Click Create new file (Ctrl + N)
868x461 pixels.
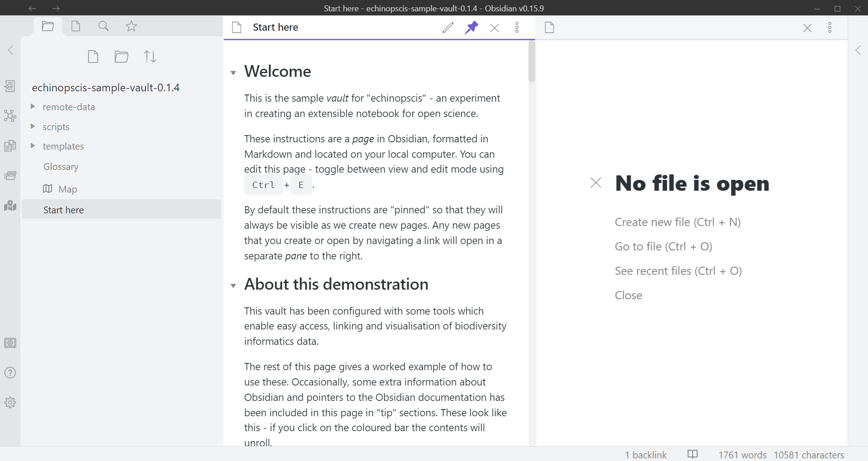coord(678,222)
